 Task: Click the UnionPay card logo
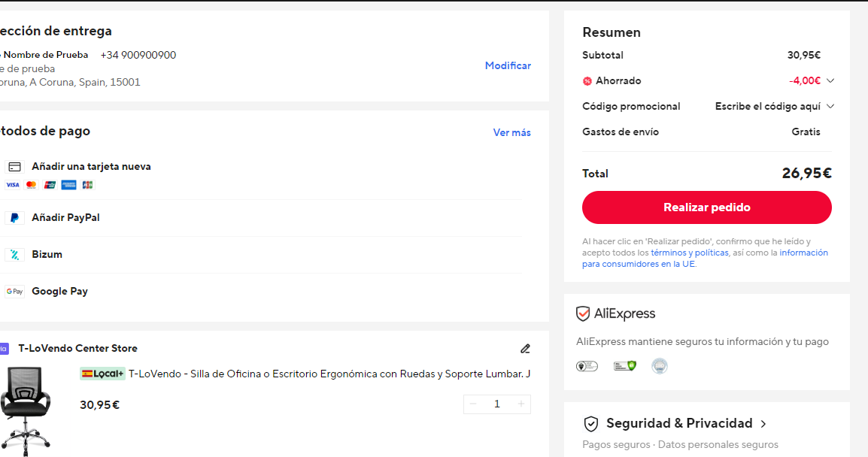[50, 185]
